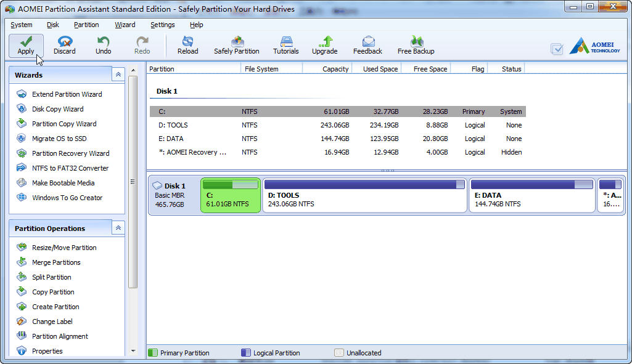
Task: Click Disk 1 Basic MBR label
Action: (x=170, y=195)
